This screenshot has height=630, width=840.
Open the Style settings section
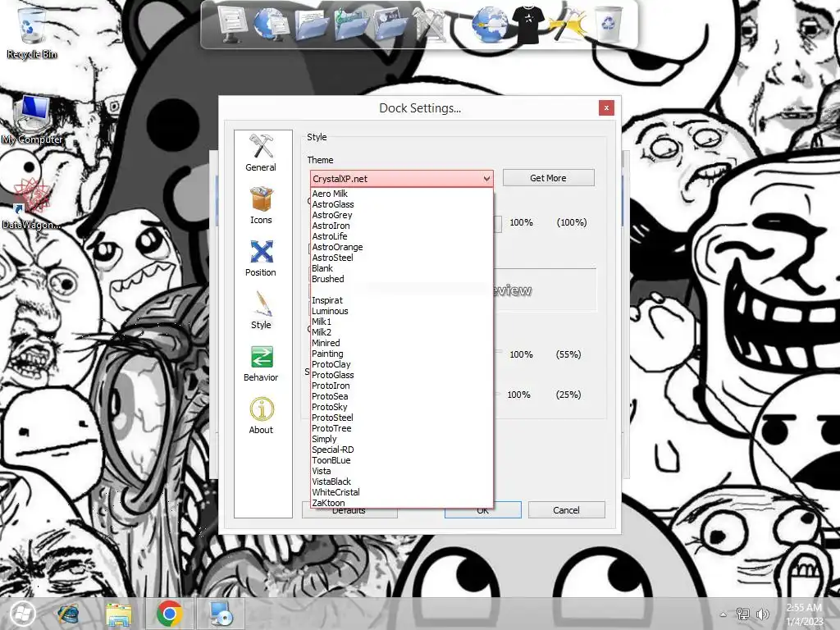click(261, 310)
